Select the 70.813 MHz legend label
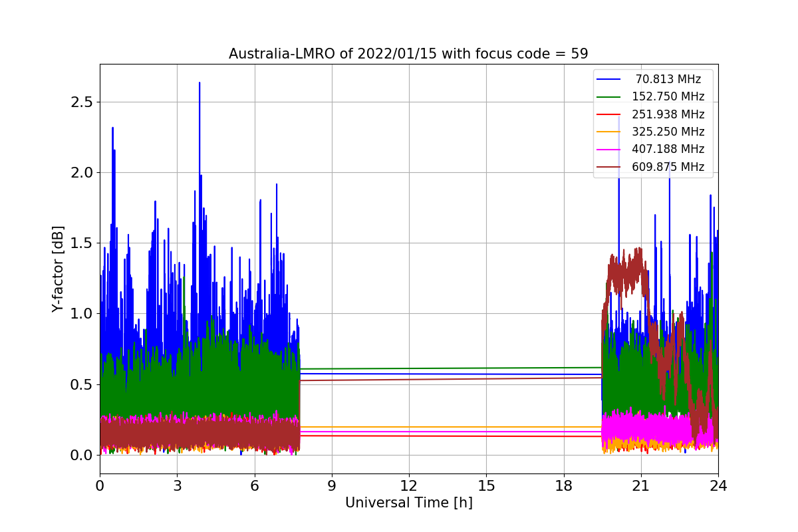 point(668,79)
